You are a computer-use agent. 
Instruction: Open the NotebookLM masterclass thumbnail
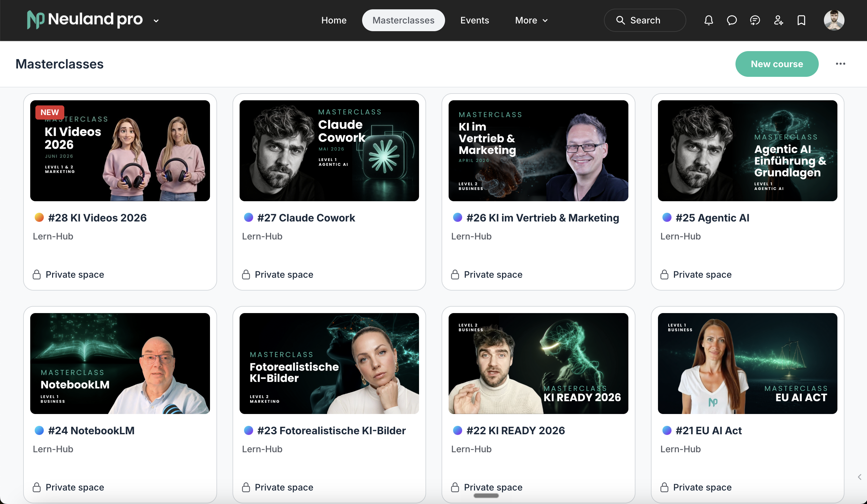(x=120, y=364)
